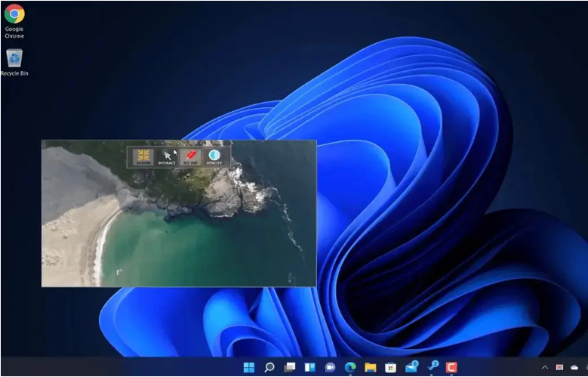588x377 pixels.
Task: Click the OneDrive cloud tray icon
Action: tap(574, 367)
